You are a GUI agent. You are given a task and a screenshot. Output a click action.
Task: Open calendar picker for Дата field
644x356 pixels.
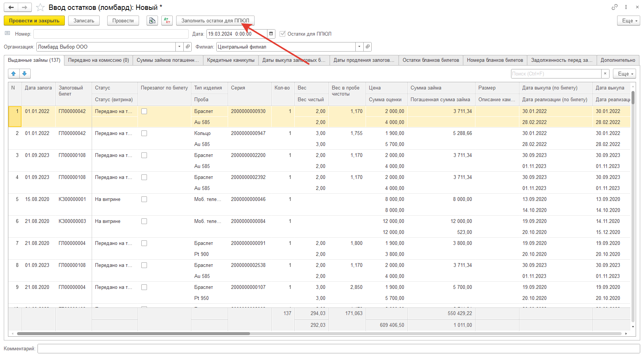tap(271, 34)
